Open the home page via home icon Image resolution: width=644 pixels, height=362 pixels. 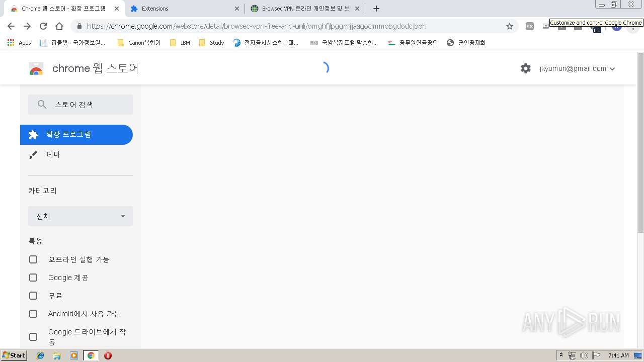tap(59, 26)
